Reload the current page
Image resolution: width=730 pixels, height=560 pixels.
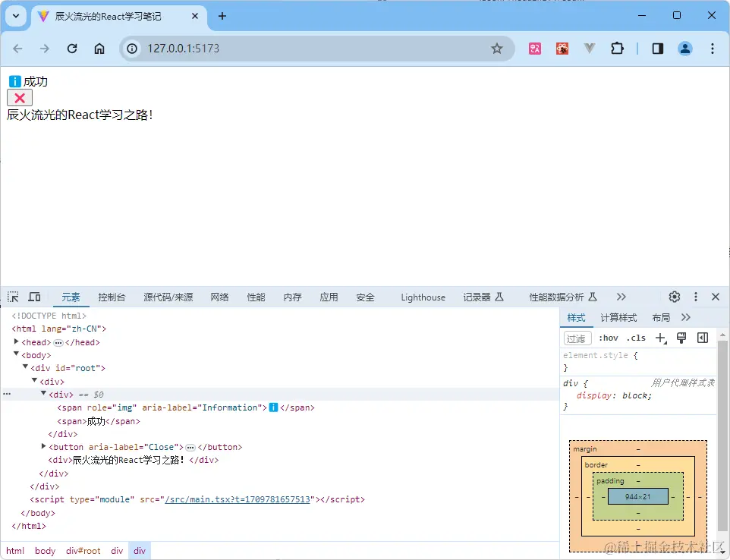coord(72,49)
